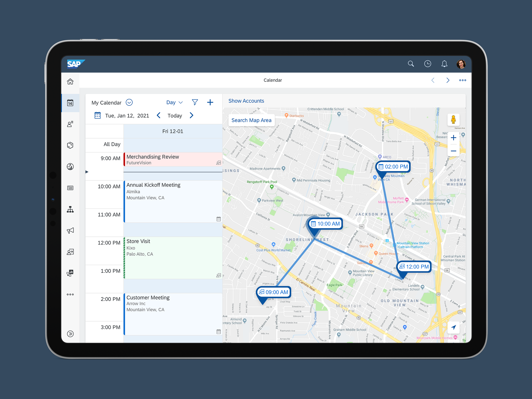
Task: Click the map locate-me arrow button
Action: click(453, 327)
